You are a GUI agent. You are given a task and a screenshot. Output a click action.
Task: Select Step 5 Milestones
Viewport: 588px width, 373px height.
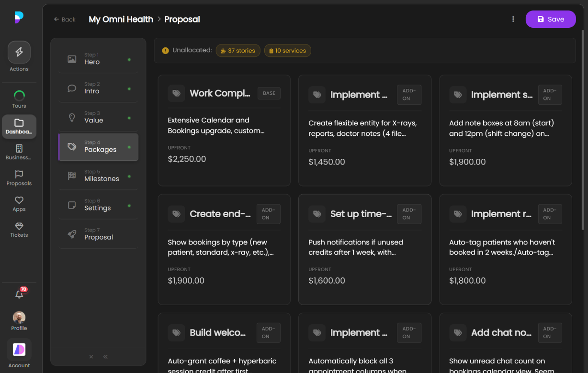tap(98, 176)
